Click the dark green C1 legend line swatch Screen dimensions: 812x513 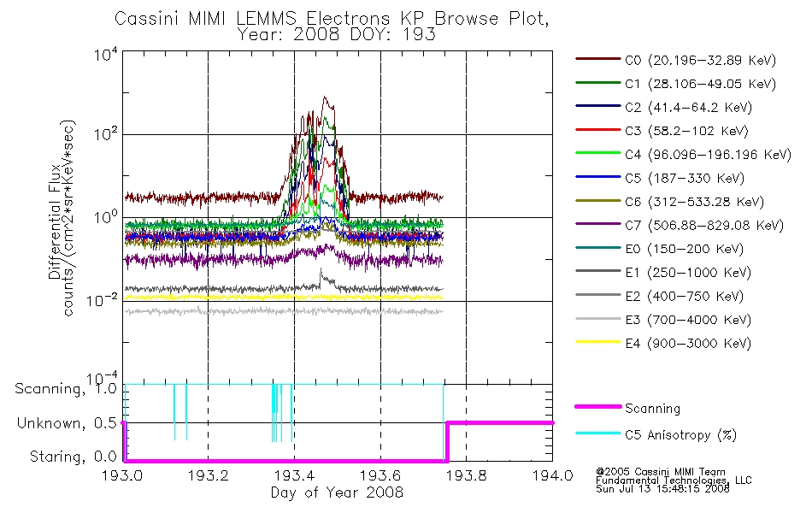[x=598, y=82]
